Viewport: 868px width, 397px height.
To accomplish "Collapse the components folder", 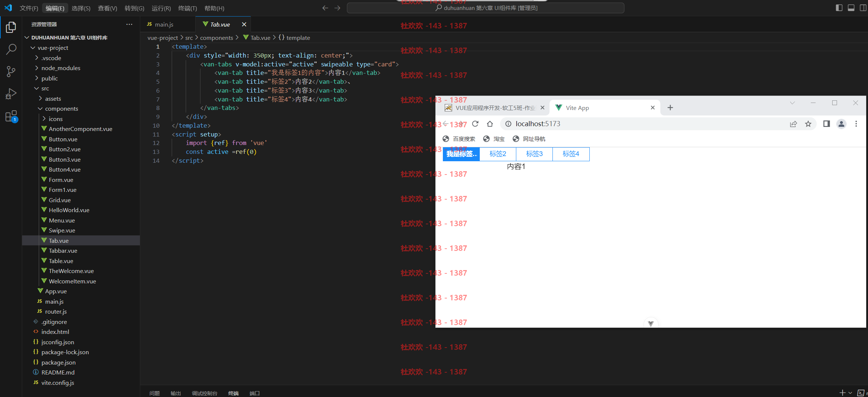I will tap(40, 108).
